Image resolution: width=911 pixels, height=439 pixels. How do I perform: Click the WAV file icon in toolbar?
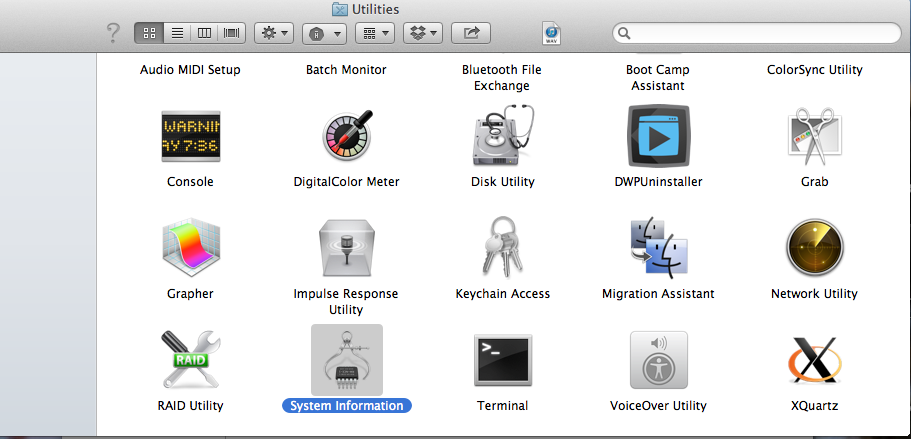point(551,34)
